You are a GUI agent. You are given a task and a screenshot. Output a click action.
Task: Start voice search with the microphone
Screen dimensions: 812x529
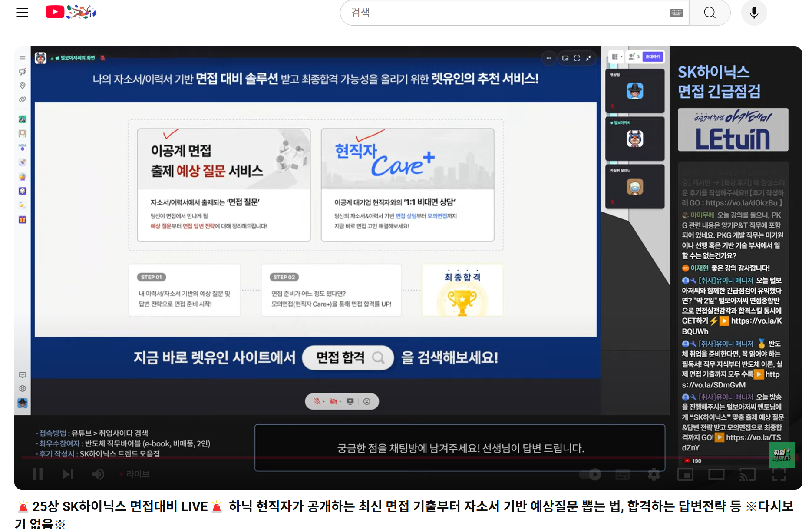tap(754, 13)
